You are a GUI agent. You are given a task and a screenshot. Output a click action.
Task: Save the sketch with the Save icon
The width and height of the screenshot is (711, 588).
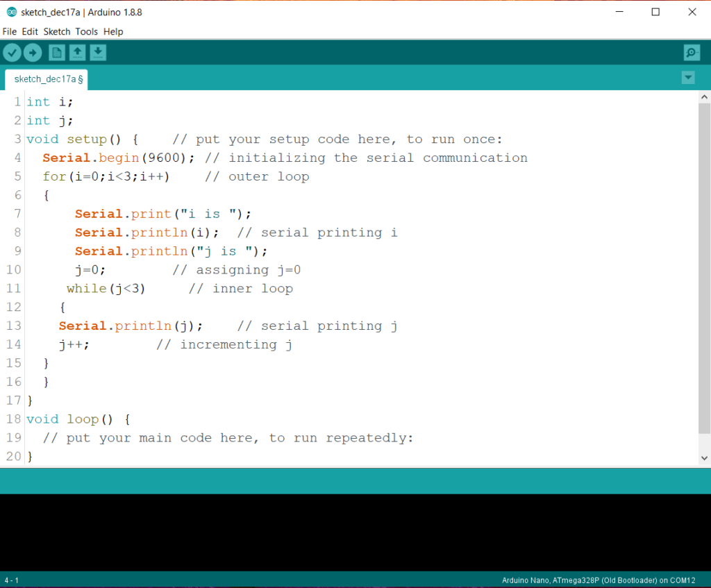tap(98, 52)
